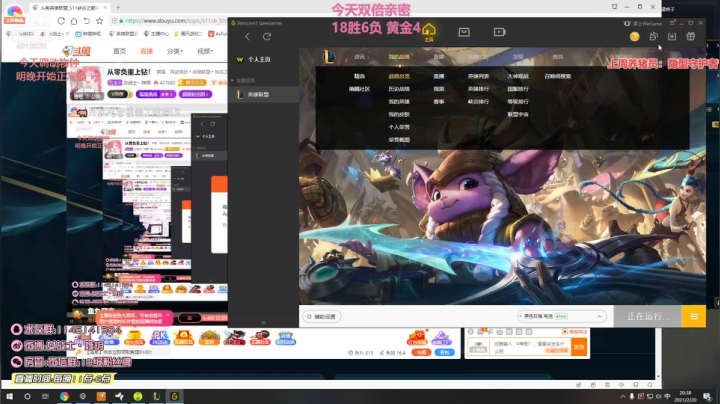The height and width of the screenshot is (404, 720).
Task: Click the orange 发送 chat button
Action: (x=579, y=347)
